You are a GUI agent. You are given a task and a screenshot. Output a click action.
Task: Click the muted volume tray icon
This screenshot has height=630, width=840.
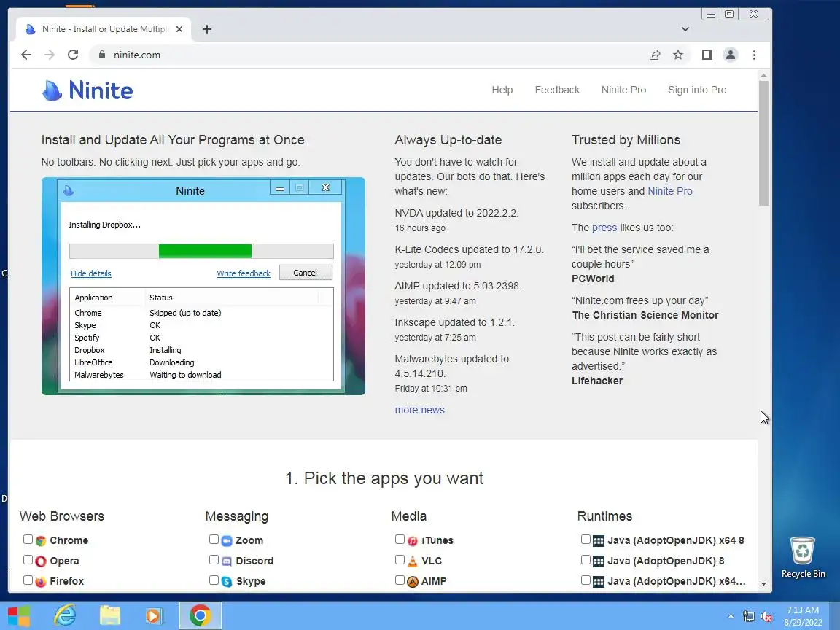(x=766, y=617)
